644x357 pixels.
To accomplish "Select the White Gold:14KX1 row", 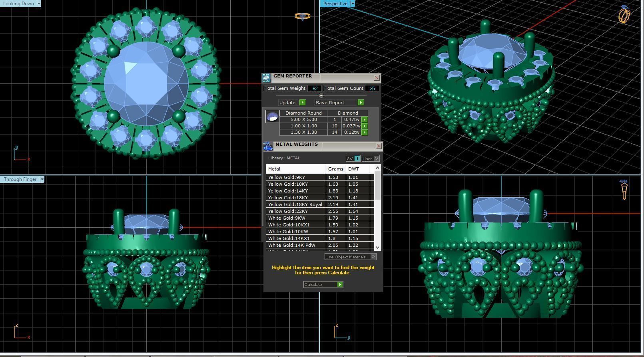I will pos(320,238).
